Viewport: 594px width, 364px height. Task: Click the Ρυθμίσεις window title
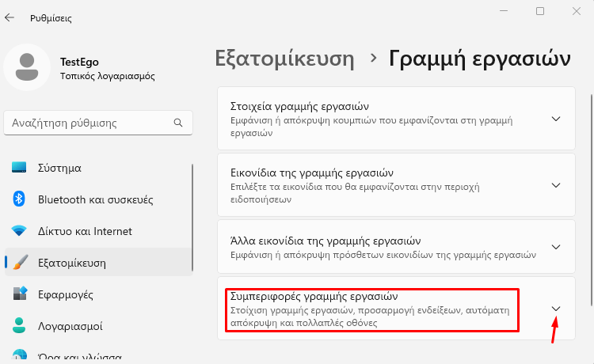[51, 18]
